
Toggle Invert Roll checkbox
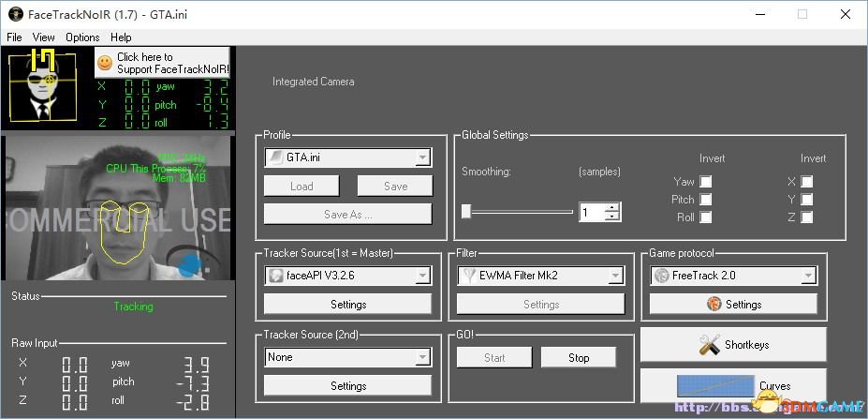click(x=706, y=217)
